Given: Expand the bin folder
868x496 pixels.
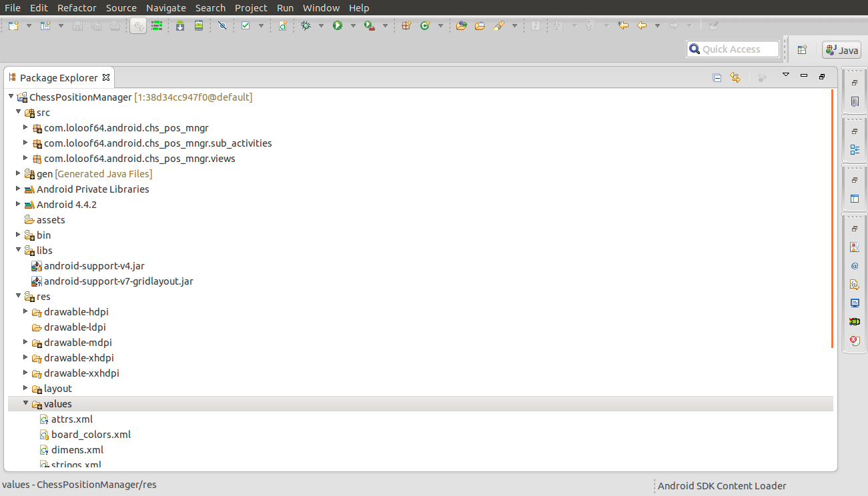Looking at the screenshot, I should [19, 235].
